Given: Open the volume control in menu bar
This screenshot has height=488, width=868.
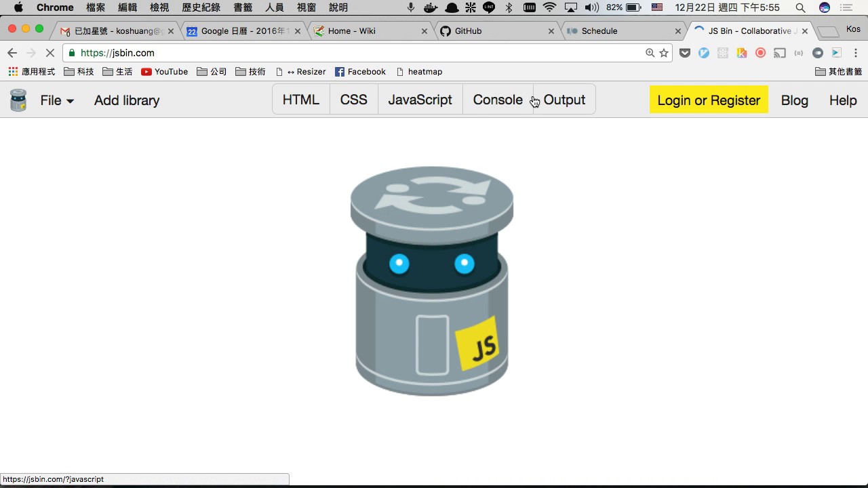Looking at the screenshot, I should (x=591, y=7).
